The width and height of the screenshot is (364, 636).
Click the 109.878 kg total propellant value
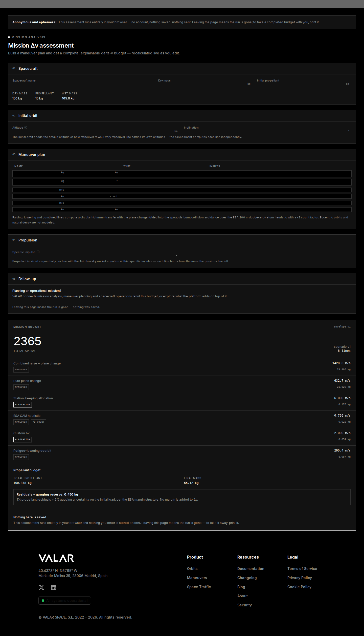pos(22,483)
